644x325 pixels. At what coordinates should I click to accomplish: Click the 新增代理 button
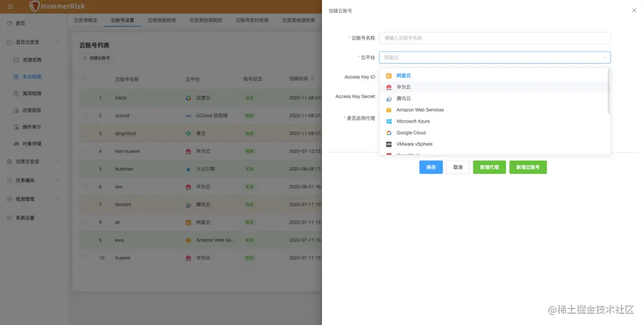pyautogui.click(x=489, y=167)
